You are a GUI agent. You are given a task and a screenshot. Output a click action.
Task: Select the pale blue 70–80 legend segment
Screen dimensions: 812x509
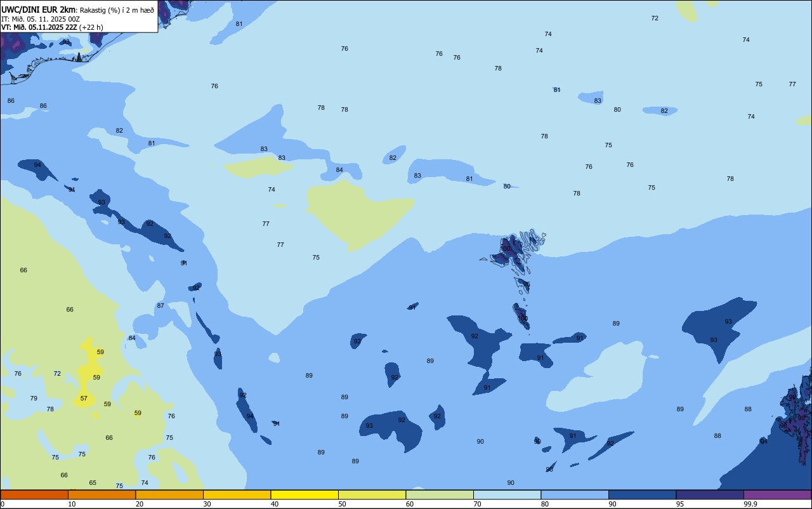click(507, 494)
